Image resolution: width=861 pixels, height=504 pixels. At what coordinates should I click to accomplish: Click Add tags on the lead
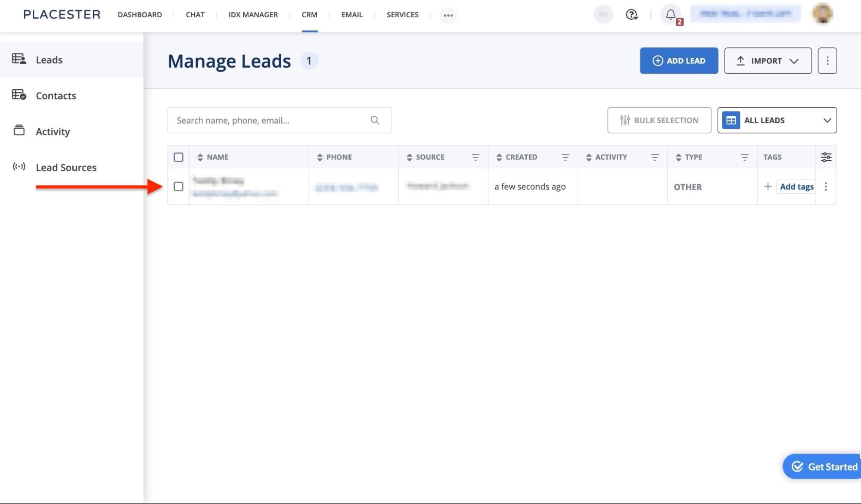pyautogui.click(x=796, y=187)
